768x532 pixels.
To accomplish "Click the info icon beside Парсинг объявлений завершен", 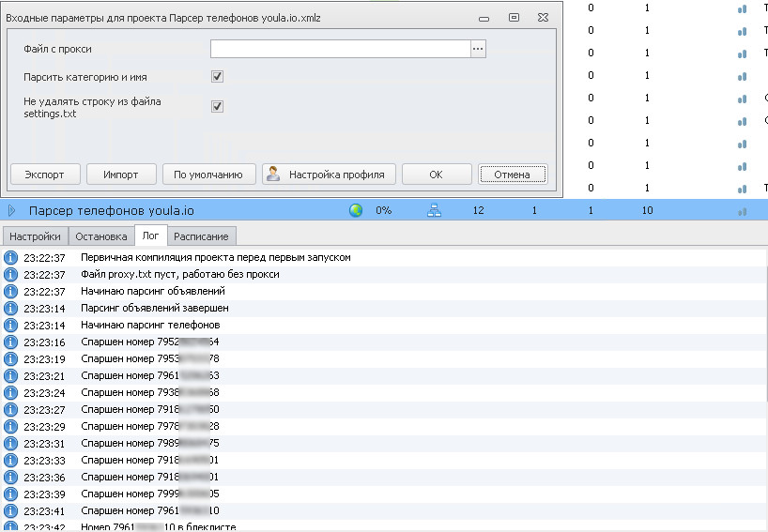I will tap(11, 308).
